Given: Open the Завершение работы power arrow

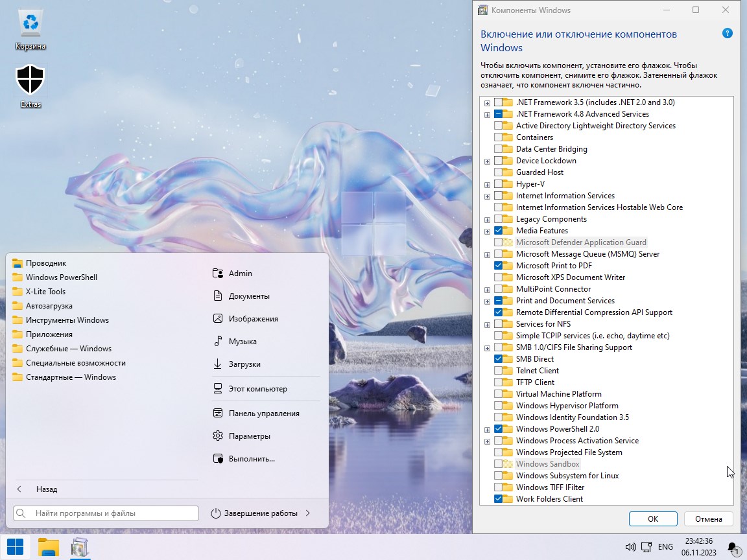Looking at the screenshot, I should pos(308,513).
